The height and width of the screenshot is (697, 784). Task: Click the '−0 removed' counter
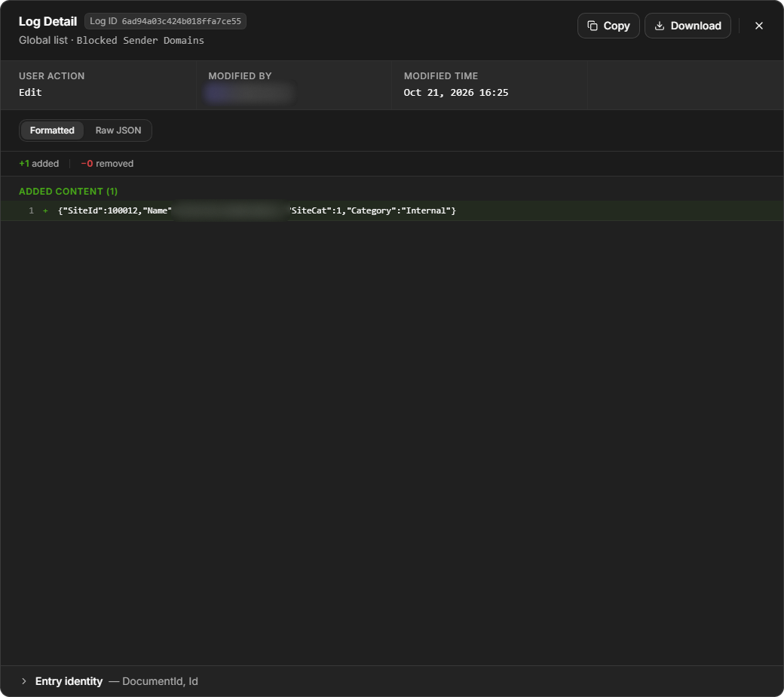[x=107, y=164]
